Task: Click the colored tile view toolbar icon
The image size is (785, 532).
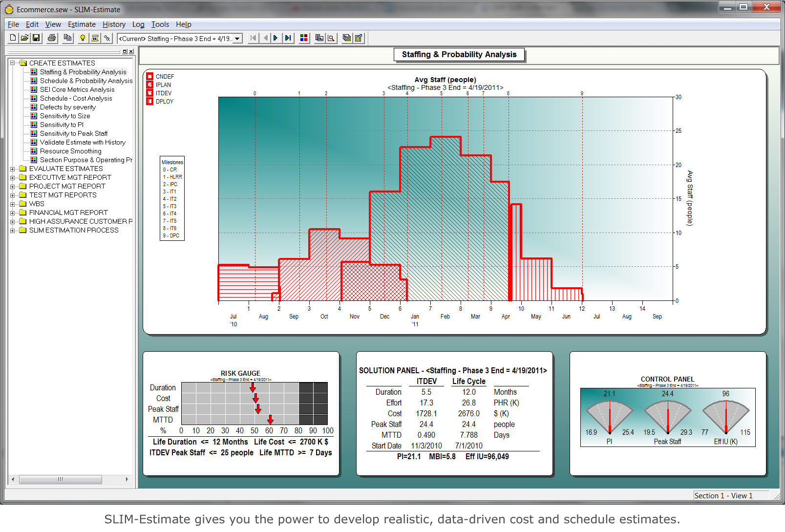Action: (303, 38)
